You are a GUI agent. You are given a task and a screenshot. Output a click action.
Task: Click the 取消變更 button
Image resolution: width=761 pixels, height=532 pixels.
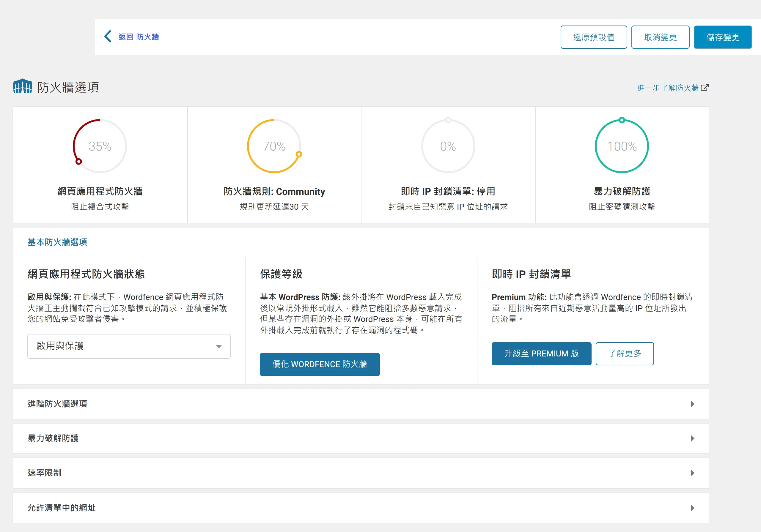click(x=660, y=37)
